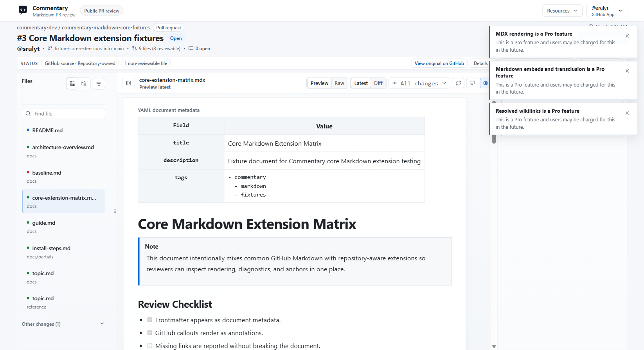The width and height of the screenshot is (644, 350).
Task: Click the 'Core Markdown Extension Matrix' heading
Action: pyautogui.click(x=247, y=224)
